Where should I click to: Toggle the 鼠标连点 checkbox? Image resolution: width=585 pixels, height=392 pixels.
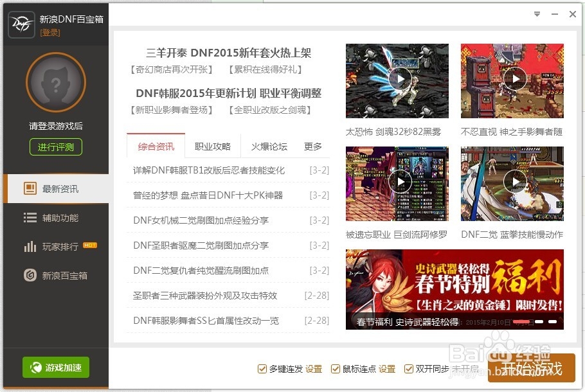pyautogui.click(x=336, y=369)
